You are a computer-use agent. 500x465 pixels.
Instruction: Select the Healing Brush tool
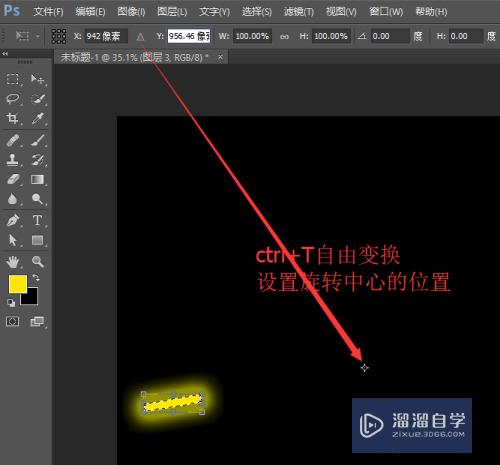13,140
